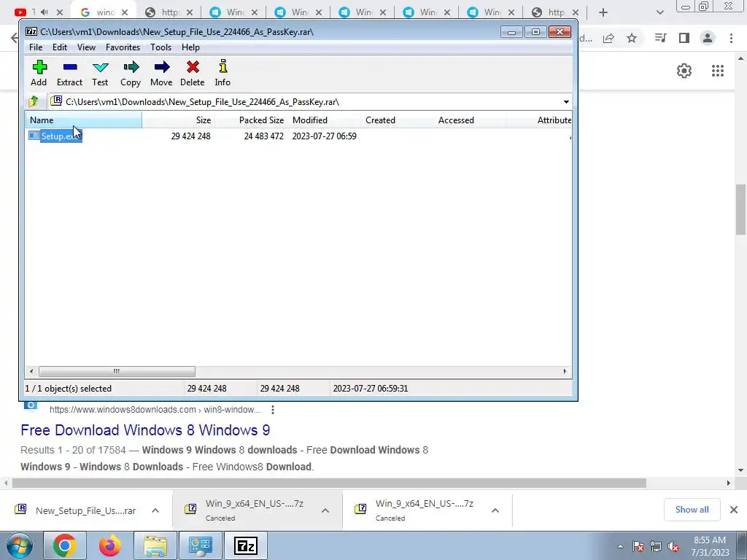Toggle Chrome side panel icon

coord(684,38)
